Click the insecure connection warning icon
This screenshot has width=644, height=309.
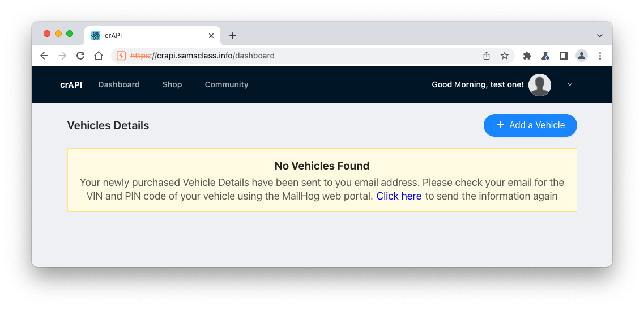(121, 56)
